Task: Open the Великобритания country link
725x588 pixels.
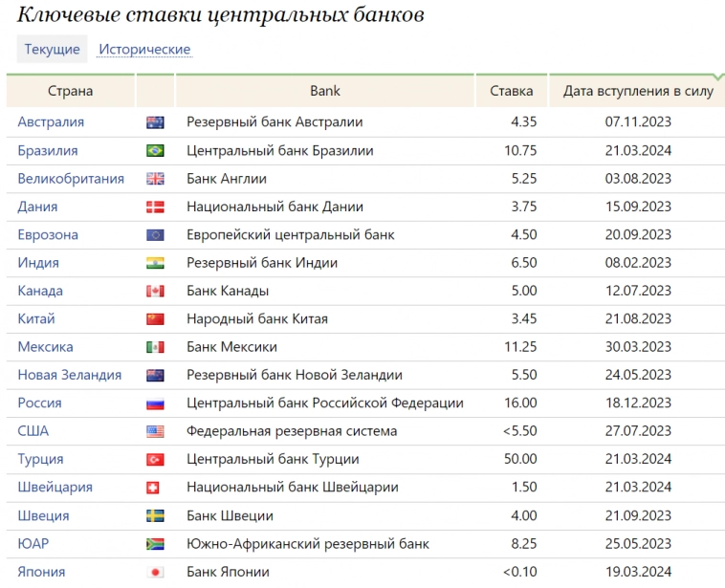Action: pyautogui.click(x=71, y=179)
